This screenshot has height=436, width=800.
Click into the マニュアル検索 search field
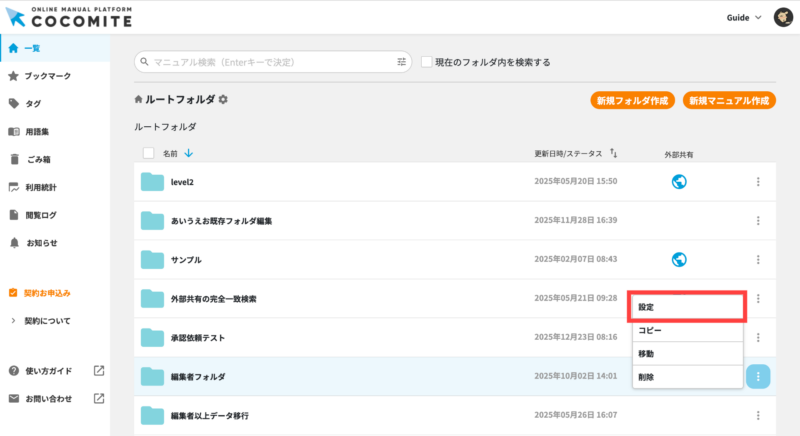[270, 62]
